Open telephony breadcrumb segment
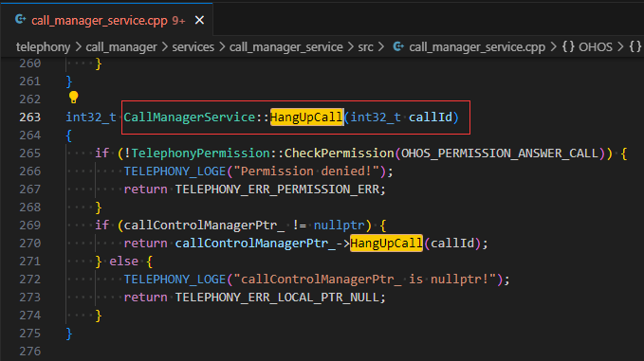644x361 pixels. (x=43, y=47)
